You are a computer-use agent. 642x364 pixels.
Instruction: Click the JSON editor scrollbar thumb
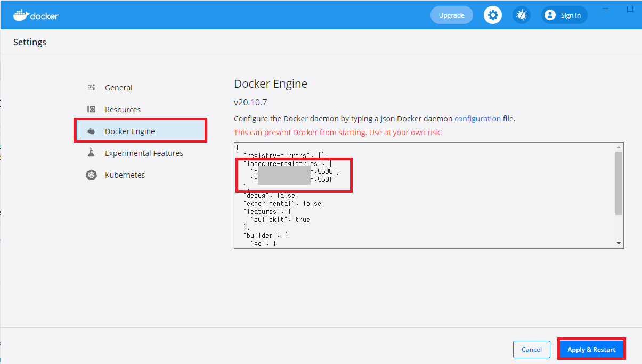click(x=619, y=183)
